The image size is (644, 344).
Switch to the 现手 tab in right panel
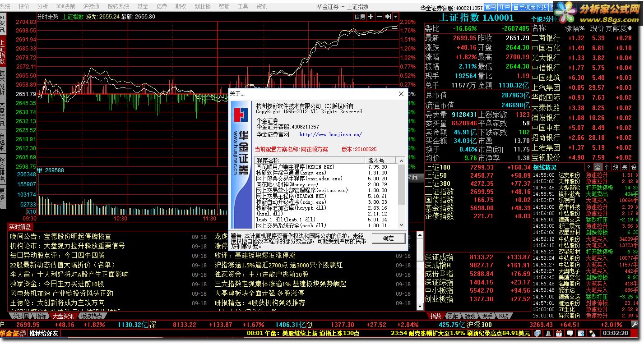pyautogui.click(x=486, y=316)
